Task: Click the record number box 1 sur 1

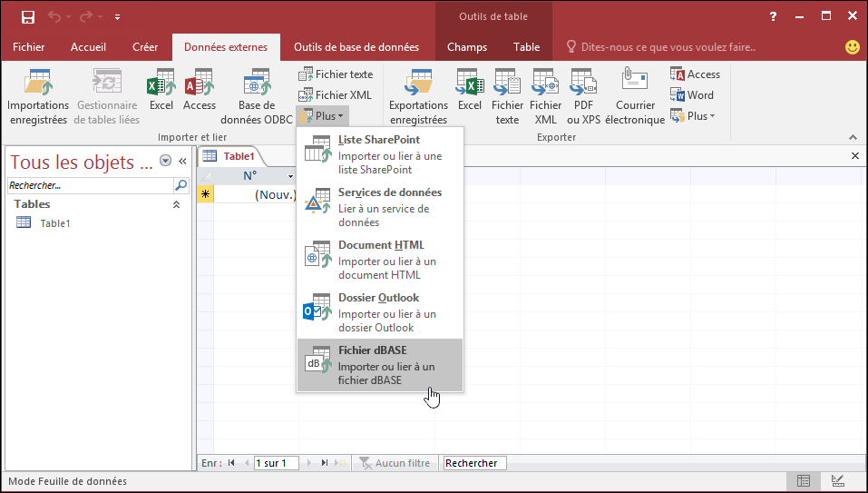Action: pyautogui.click(x=277, y=463)
